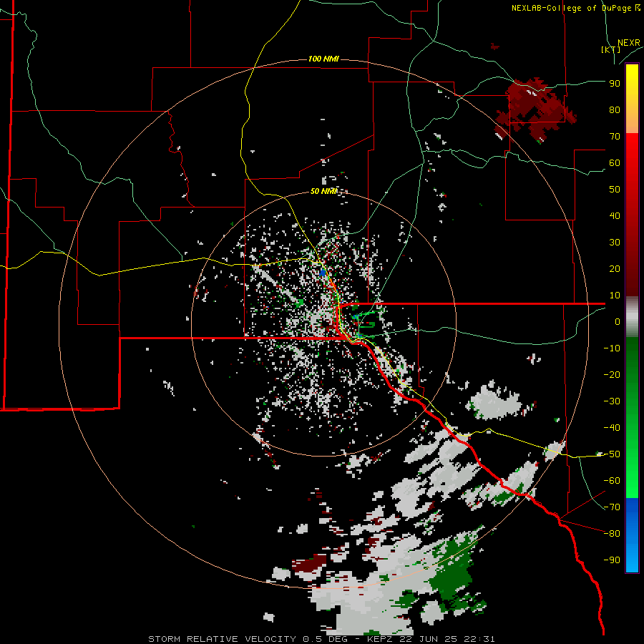
Task: Select the 0 value on velocity scale
Action: coord(618,321)
